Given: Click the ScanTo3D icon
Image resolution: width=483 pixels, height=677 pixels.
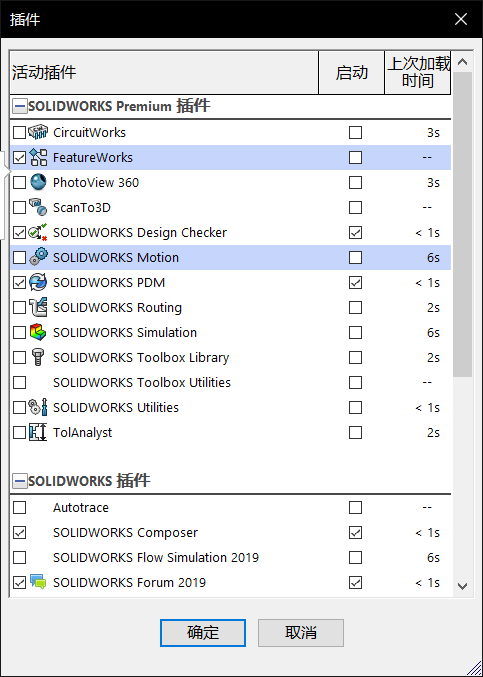Looking at the screenshot, I should click(x=38, y=207).
